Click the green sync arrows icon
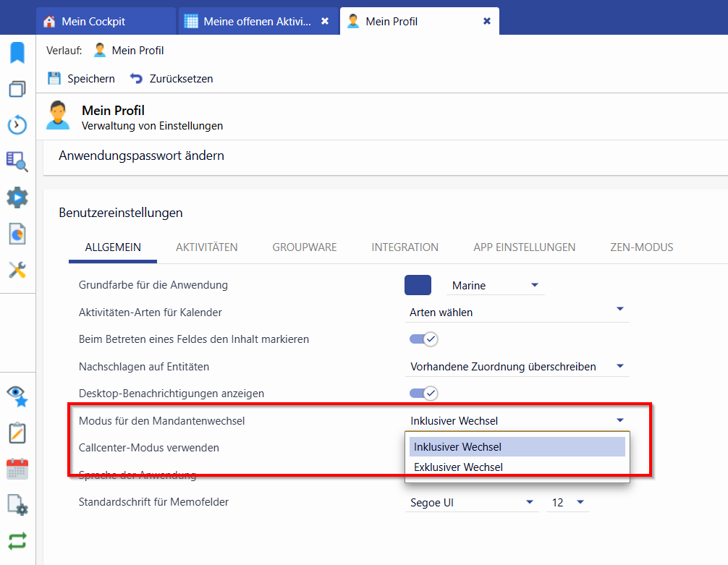 click(17, 541)
